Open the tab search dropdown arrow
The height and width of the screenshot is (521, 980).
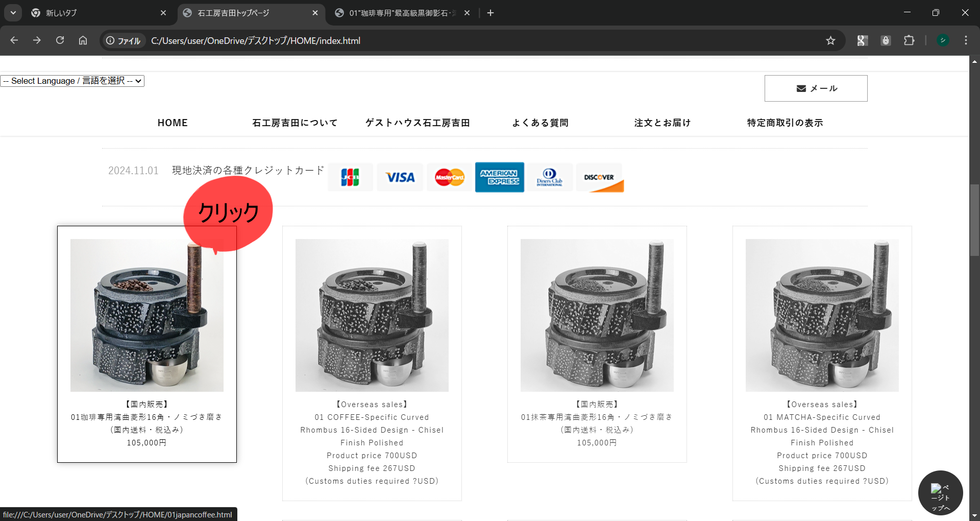coord(13,13)
